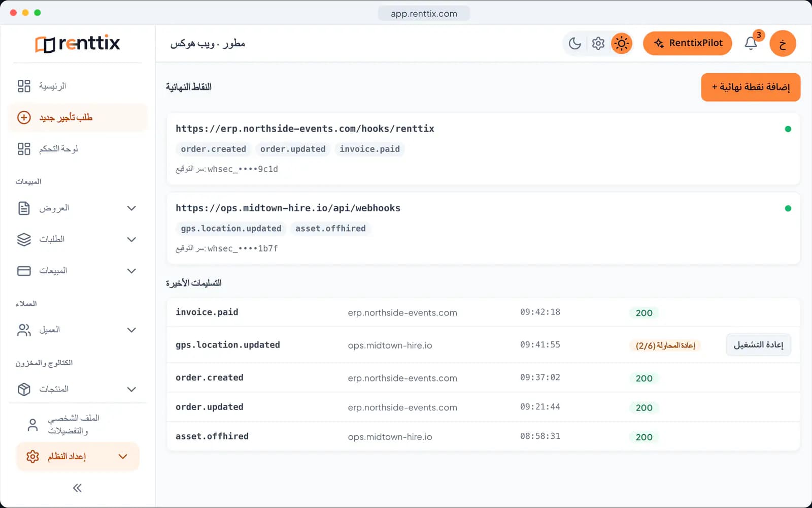Click the ops.midtown-hire endpoint status dot
The width and height of the screenshot is (812, 508).
pos(788,208)
